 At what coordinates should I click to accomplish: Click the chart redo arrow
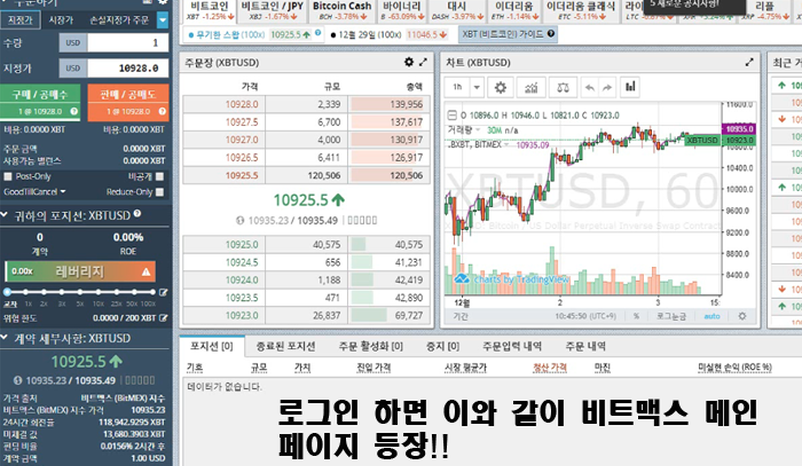click(x=608, y=87)
